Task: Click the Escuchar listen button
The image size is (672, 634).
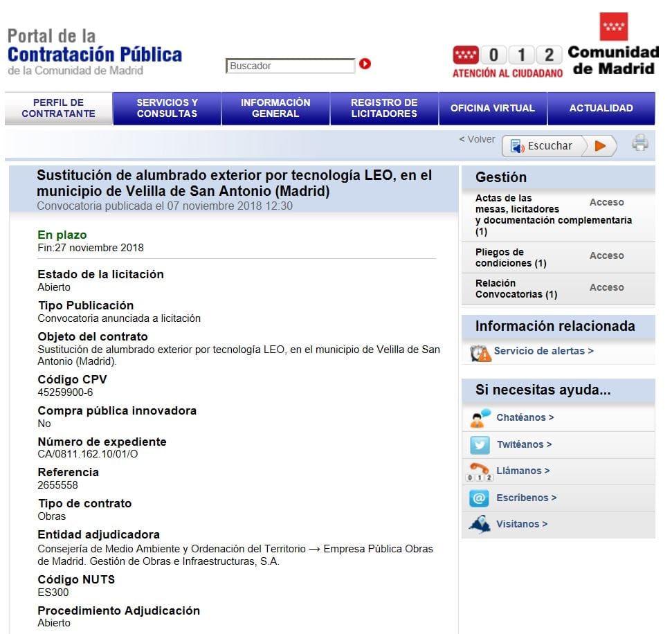Action: (559, 146)
